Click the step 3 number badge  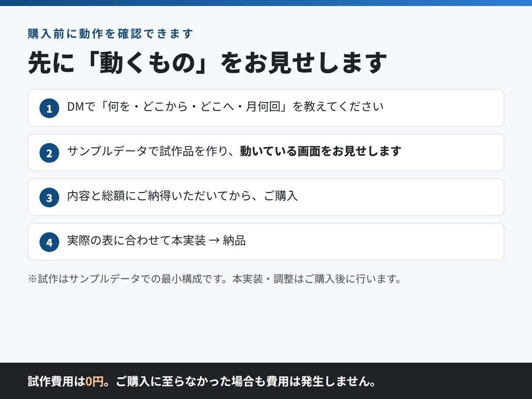[x=49, y=197]
